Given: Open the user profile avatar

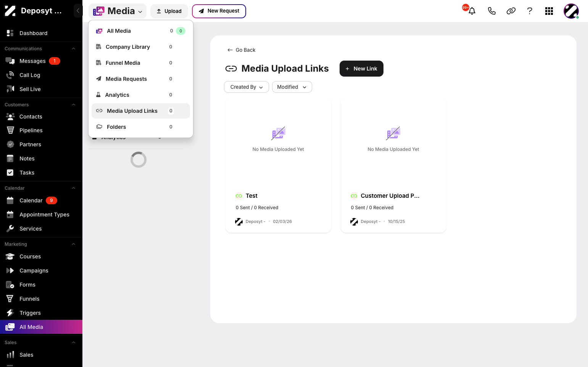Looking at the screenshot, I should 571,11.
